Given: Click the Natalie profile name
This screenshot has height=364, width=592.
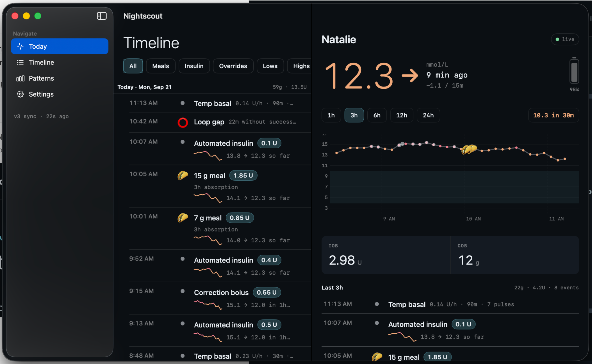Looking at the screenshot, I should click(x=339, y=40).
